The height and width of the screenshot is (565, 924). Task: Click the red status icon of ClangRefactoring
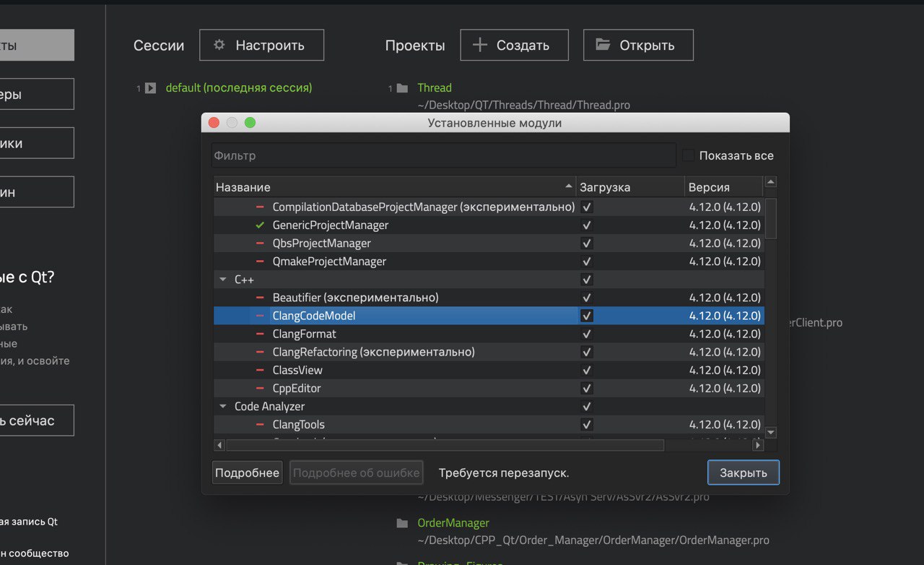coord(260,352)
